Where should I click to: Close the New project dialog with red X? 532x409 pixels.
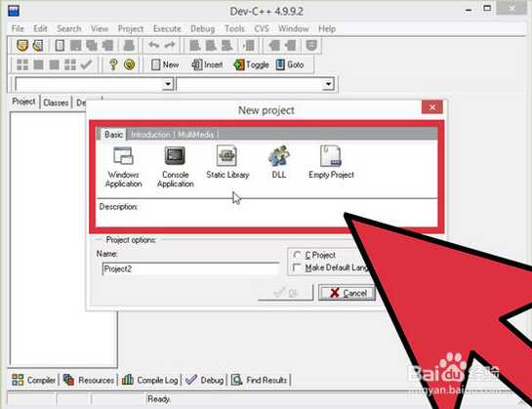coord(432,107)
